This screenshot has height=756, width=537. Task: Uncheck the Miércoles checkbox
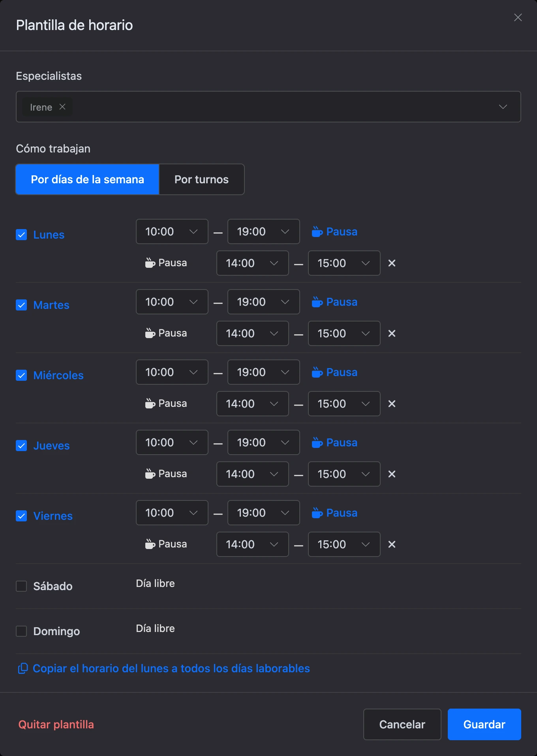coord(21,375)
